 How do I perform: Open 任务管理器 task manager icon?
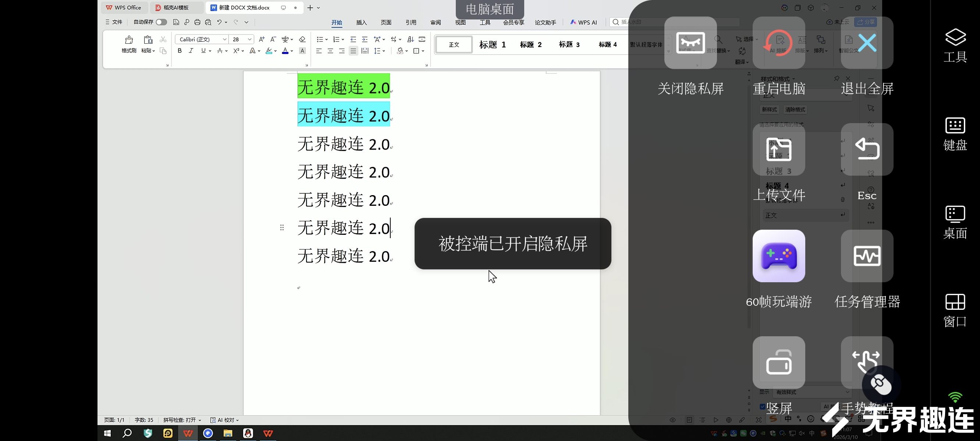click(867, 255)
